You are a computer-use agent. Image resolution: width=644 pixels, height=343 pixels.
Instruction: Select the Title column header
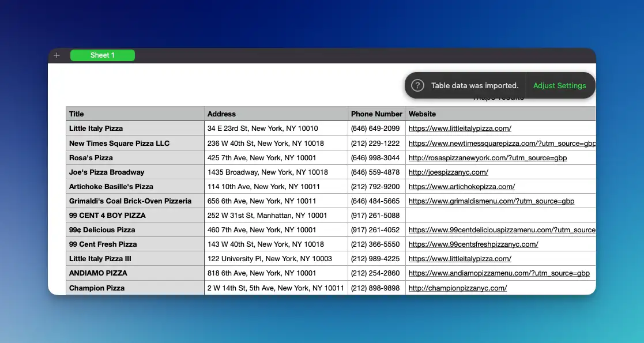coord(135,114)
